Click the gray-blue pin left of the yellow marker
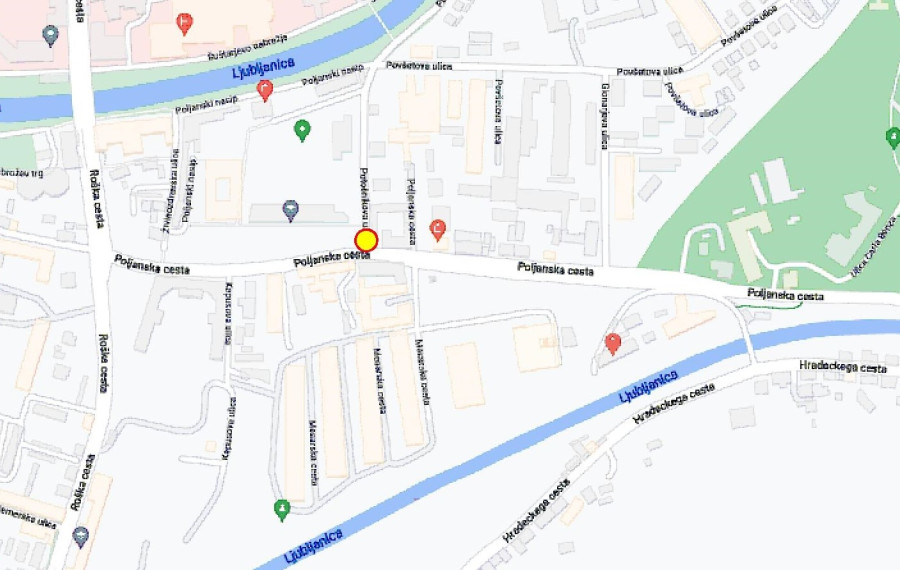Image resolution: width=900 pixels, height=570 pixels. tap(291, 211)
